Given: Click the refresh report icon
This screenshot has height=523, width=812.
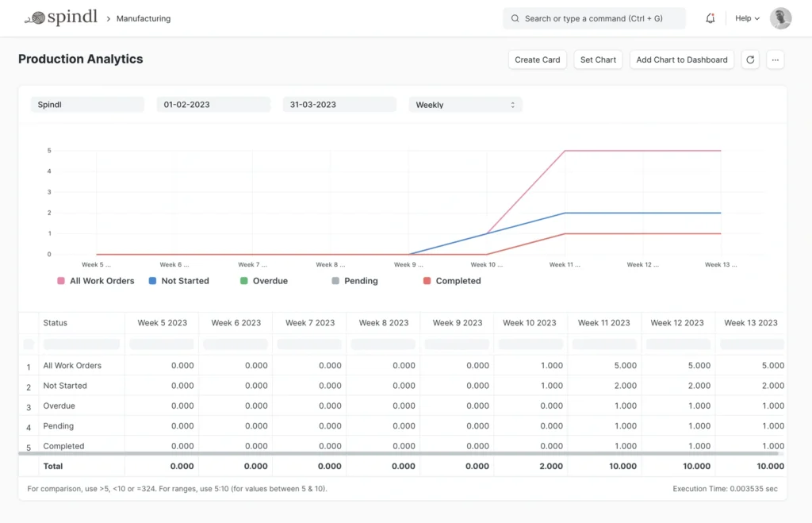Looking at the screenshot, I should (x=750, y=60).
